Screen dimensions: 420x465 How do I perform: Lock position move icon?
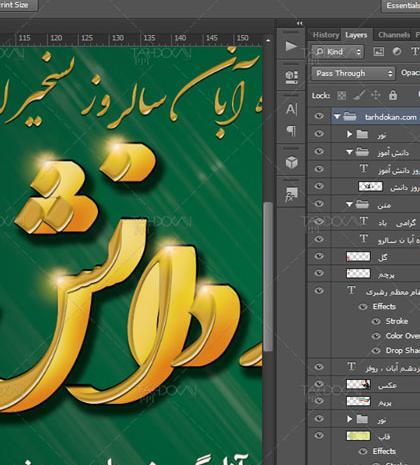point(376,95)
